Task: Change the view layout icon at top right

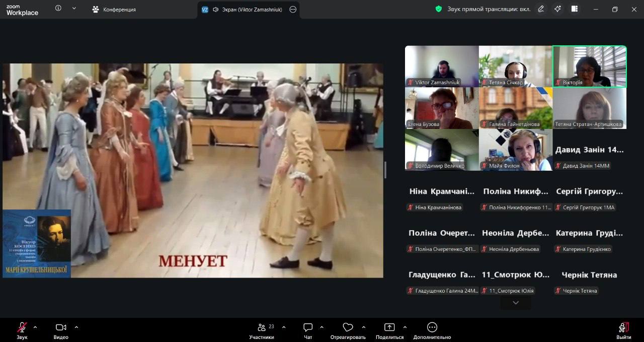Action: (575, 9)
